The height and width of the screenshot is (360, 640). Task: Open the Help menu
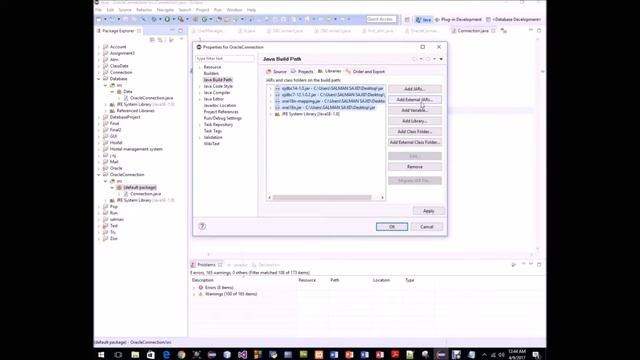[x=251, y=10]
